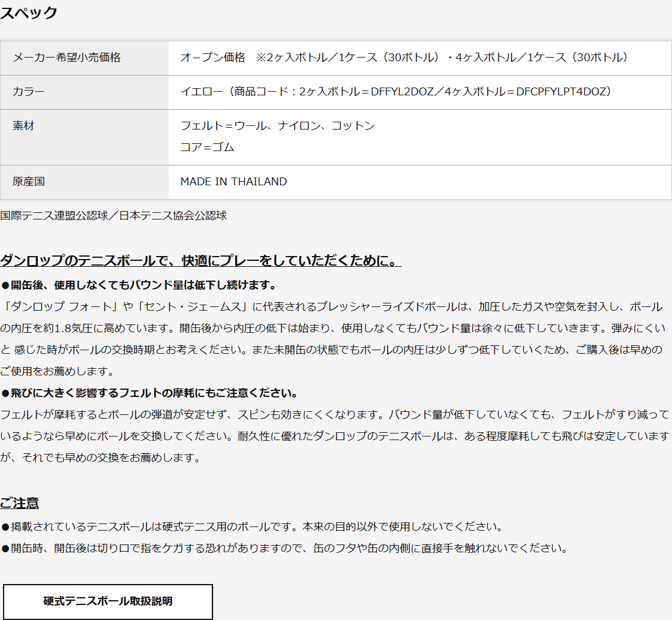Click the paragraph line starting フェルトが摩耗すると

click(x=335, y=414)
